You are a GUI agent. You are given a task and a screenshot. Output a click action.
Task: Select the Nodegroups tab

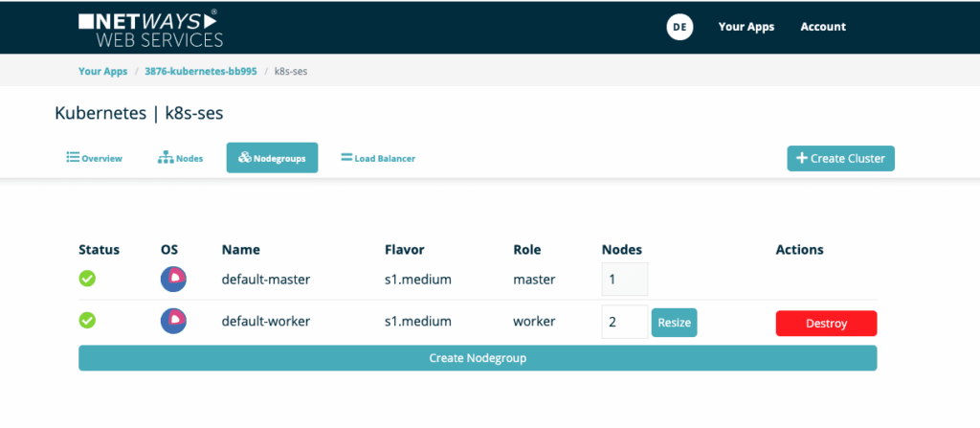point(272,158)
